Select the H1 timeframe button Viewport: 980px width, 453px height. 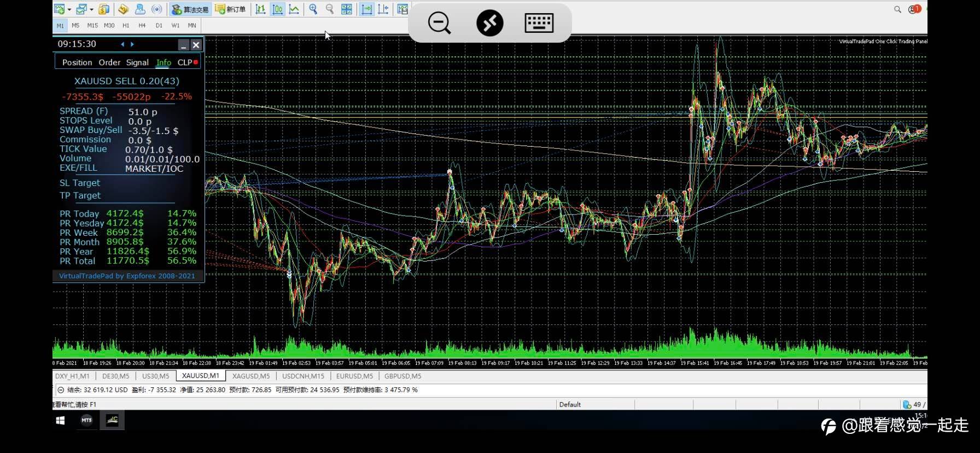(x=126, y=25)
